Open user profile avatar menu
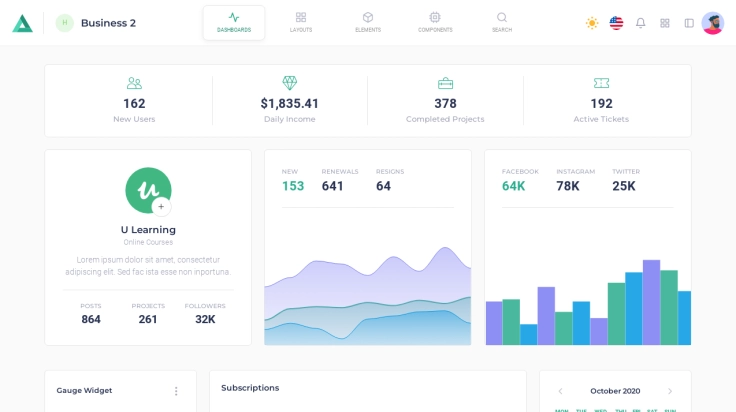736x412 pixels. point(713,23)
